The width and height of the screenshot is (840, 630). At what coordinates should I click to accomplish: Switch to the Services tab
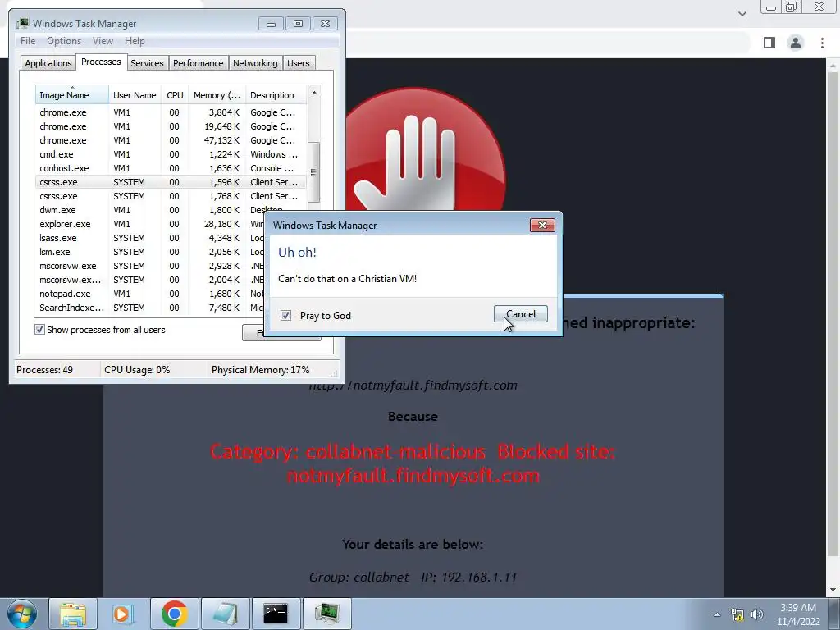tap(147, 63)
